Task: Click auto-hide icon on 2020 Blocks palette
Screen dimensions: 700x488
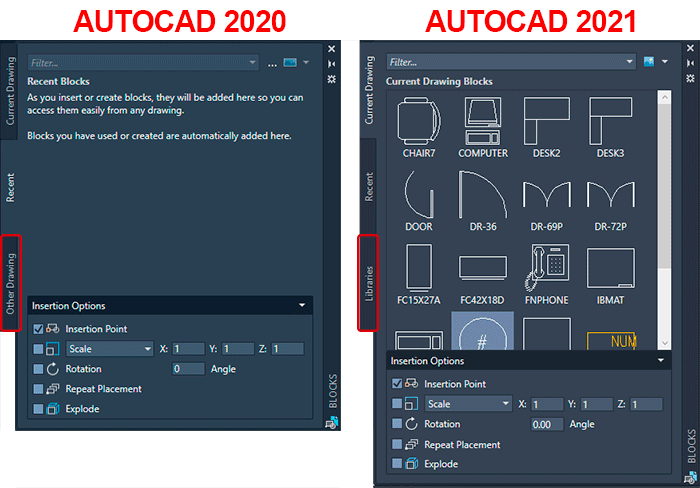Action: coord(331,64)
